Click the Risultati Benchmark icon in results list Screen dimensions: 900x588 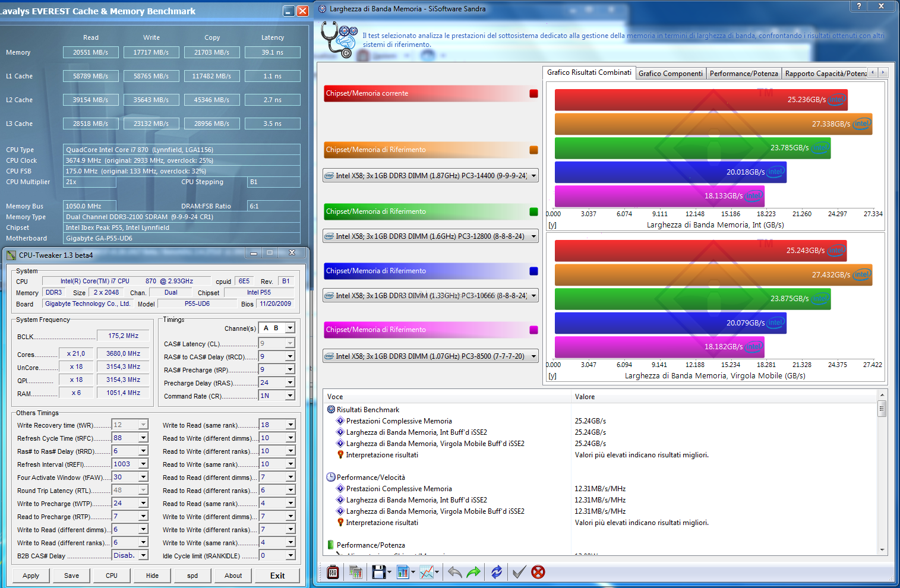click(x=331, y=409)
